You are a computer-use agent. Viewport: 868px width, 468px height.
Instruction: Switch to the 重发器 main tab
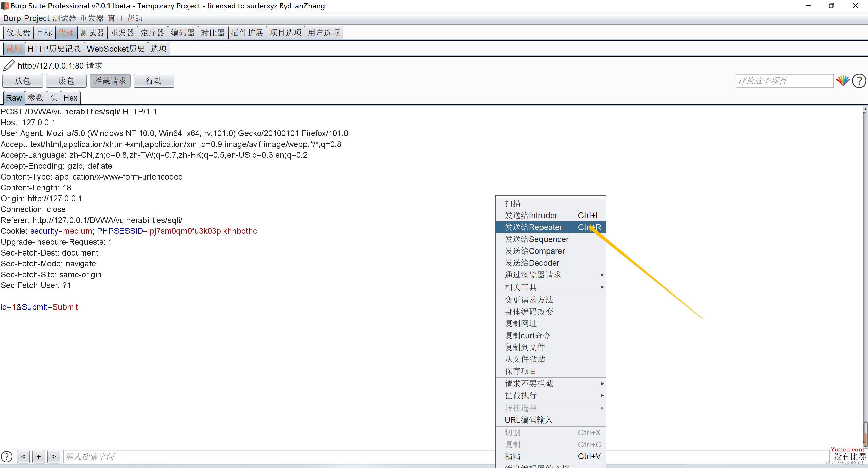(122, 33)
